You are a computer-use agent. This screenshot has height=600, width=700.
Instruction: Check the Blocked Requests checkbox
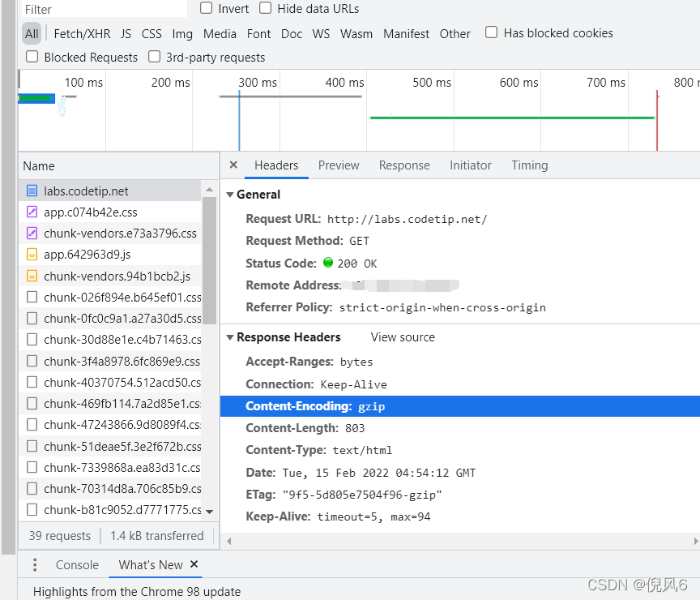click(32, 57)
